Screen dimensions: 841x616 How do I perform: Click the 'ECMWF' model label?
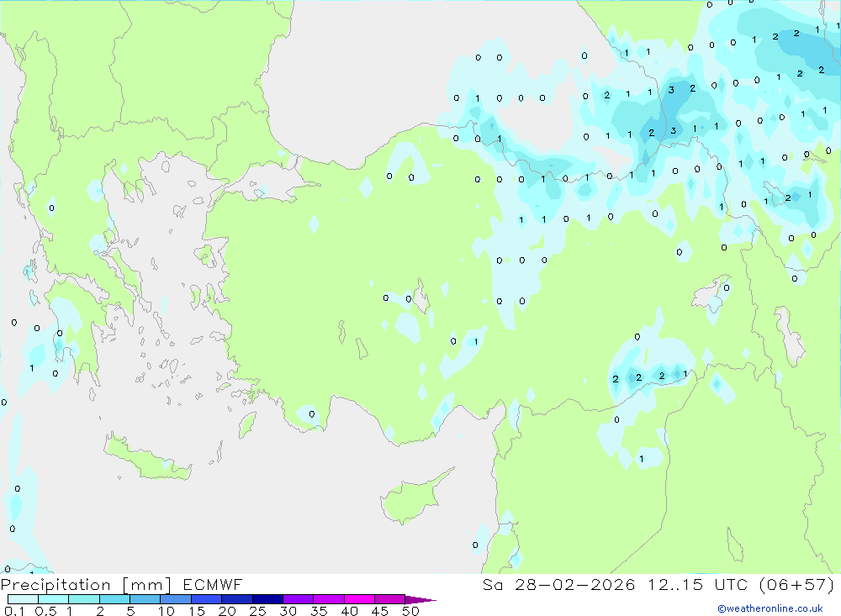click(213, 584)
